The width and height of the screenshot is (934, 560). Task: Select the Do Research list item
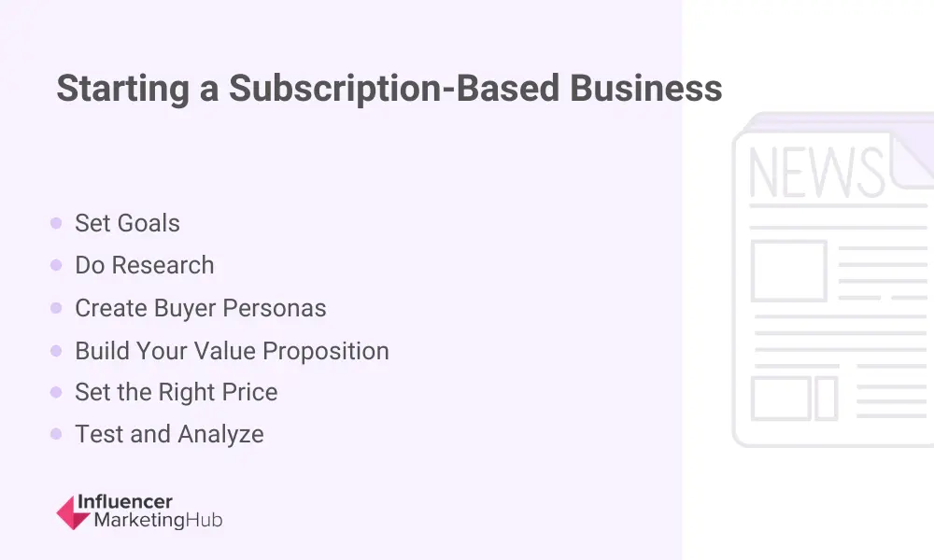pyautogui.click(x=144, y=266)
